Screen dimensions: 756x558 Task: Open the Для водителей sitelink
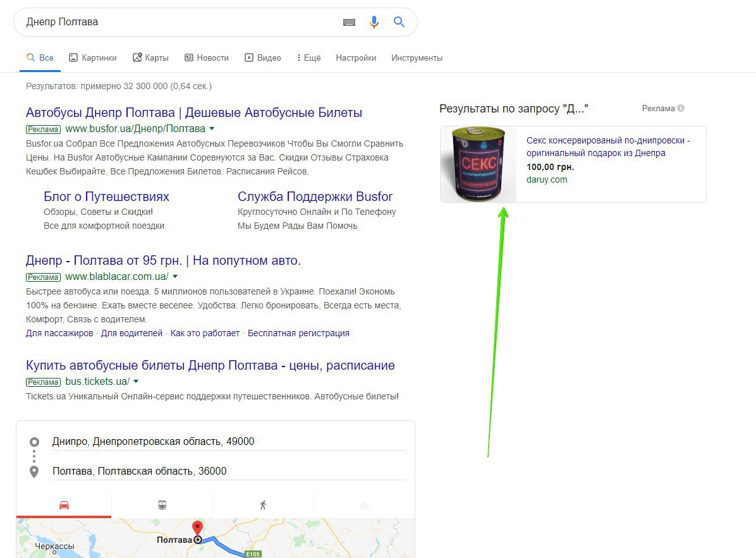pos(131,333)
